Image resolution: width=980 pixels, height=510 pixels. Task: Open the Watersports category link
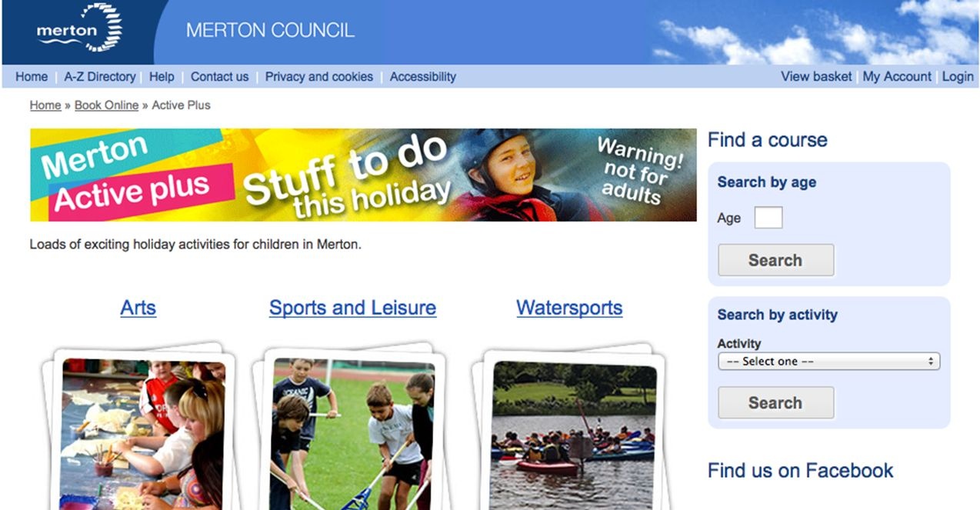point(569,308)
